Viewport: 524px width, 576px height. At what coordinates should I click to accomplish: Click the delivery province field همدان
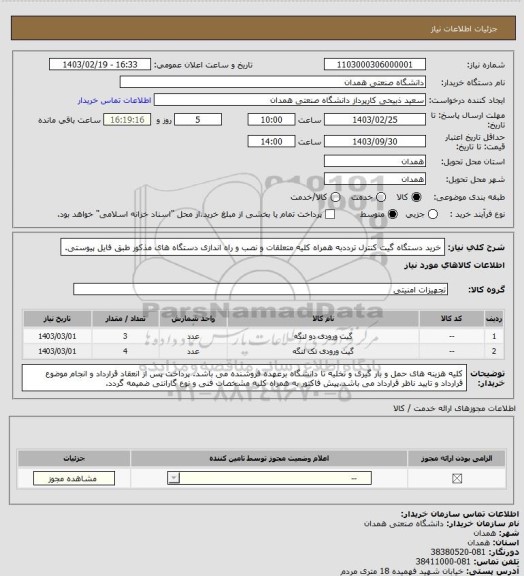pos(375,161)
